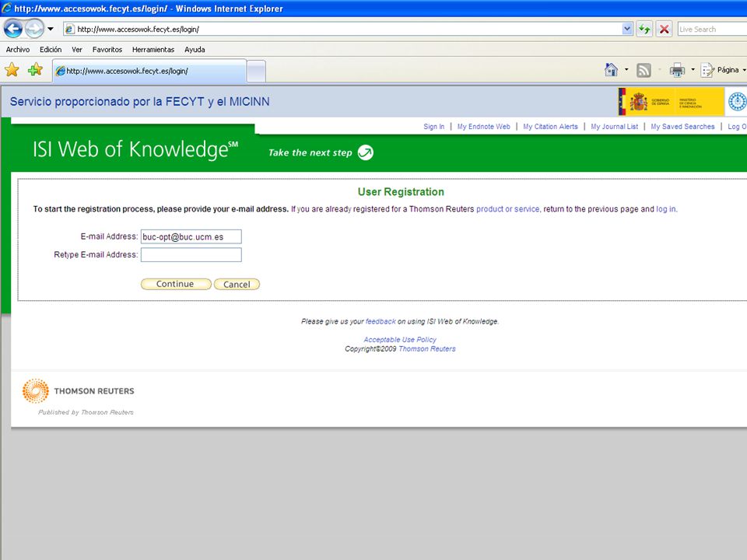Click the Internet Explorer title bar icon

click(x=7, y=8)
